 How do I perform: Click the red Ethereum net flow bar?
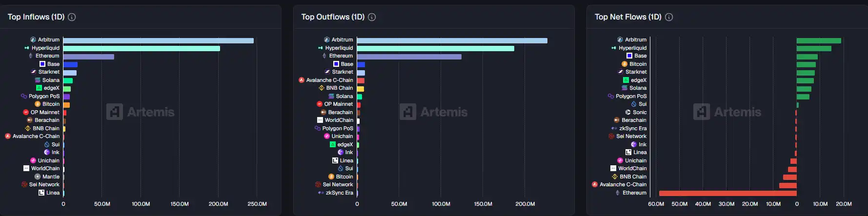[x=727, y=193]
